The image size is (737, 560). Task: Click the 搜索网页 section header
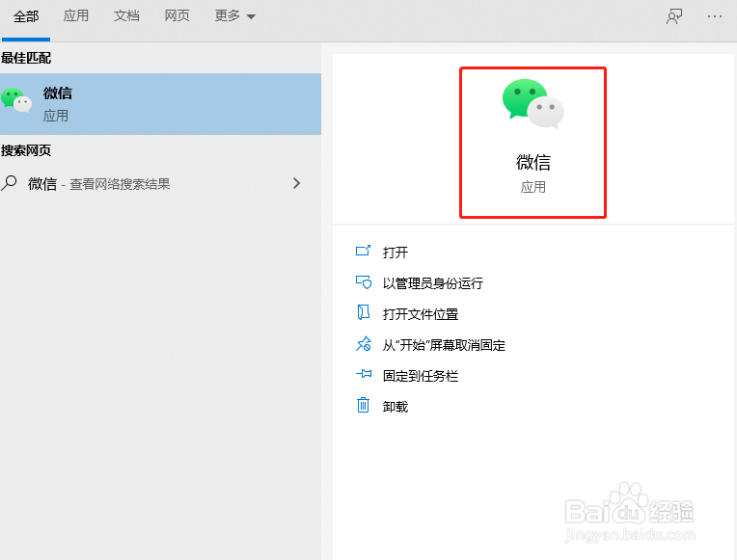[26, 150]
